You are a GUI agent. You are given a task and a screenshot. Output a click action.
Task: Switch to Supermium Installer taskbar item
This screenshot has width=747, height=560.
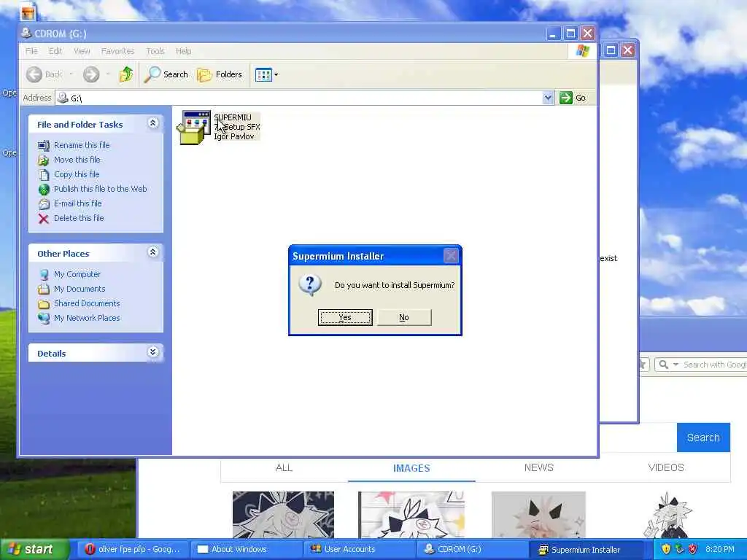click(586, 550)
